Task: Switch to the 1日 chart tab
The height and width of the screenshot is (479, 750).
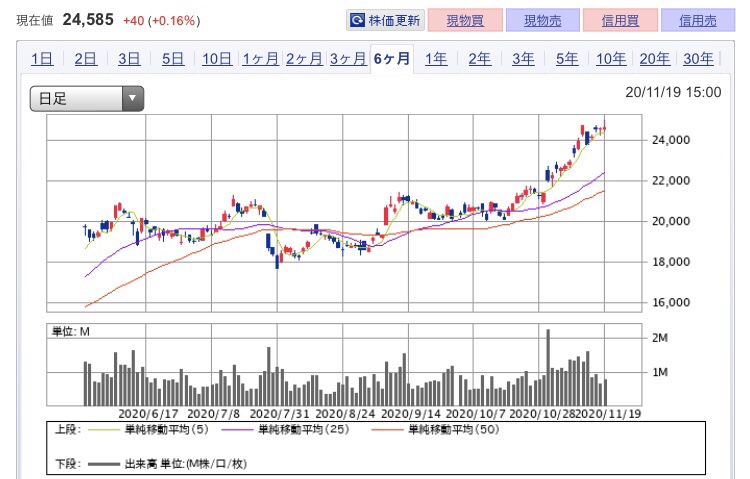Action: coord(42,59)
